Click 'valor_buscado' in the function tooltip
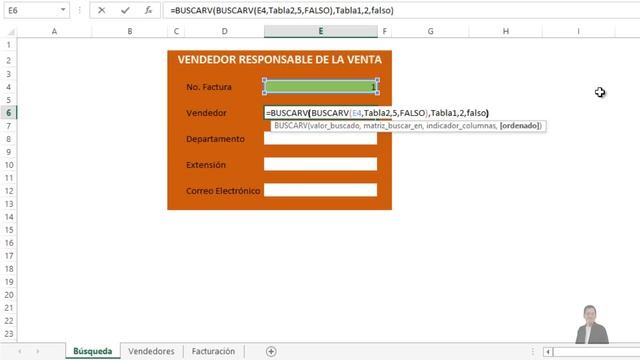640x360 pixels. pos(334,126)
